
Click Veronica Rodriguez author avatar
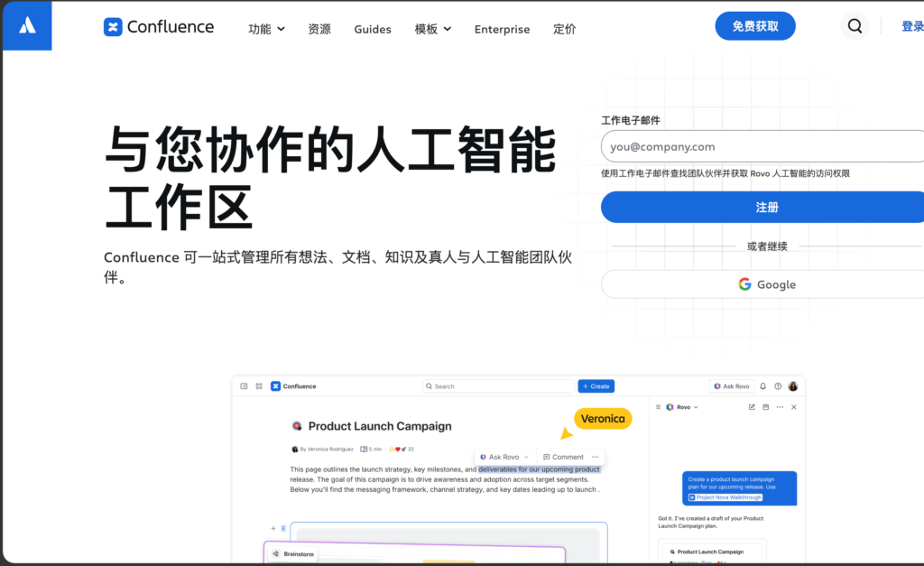(295, 450)
